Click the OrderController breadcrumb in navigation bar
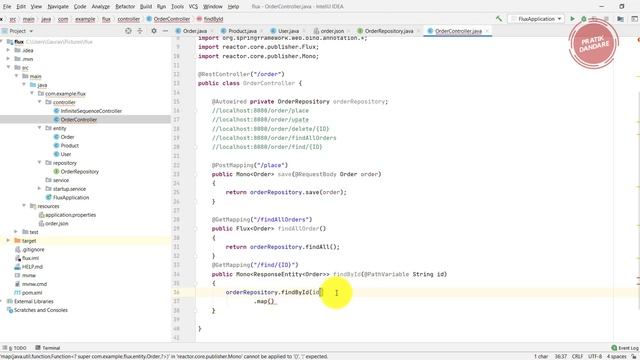 pyautogui.click(x=168, y=19)
